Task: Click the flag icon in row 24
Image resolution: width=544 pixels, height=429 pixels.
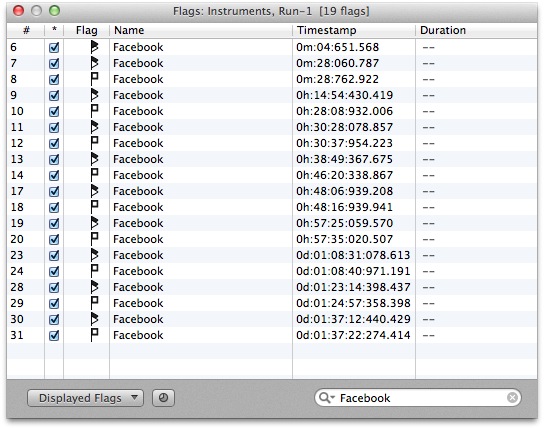Action: (94, 271)
